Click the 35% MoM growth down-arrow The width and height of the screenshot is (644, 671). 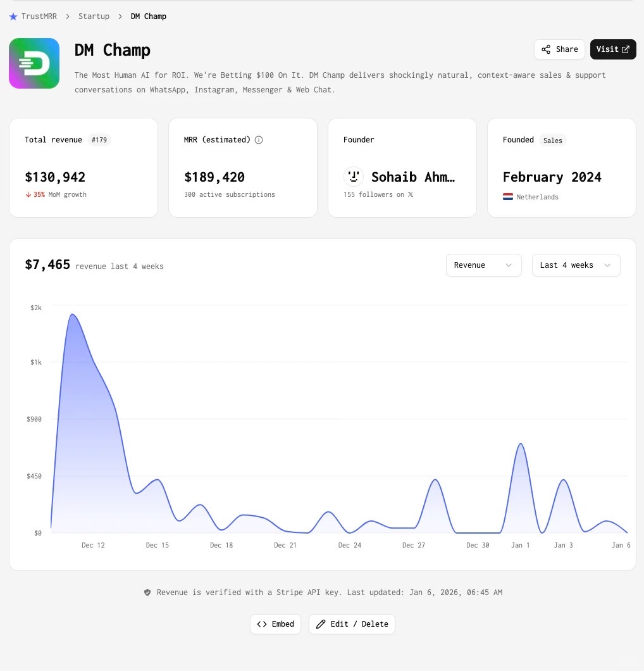point(28,194)
